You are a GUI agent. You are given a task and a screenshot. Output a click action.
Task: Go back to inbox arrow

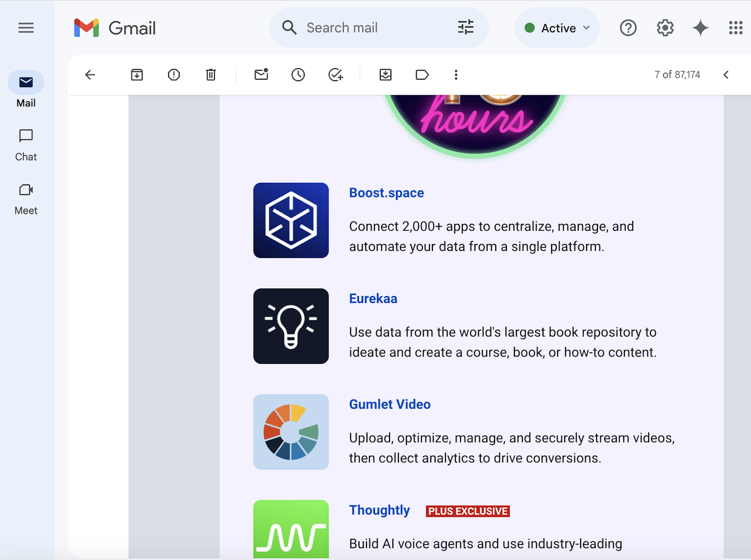click(x=90, y=75)
